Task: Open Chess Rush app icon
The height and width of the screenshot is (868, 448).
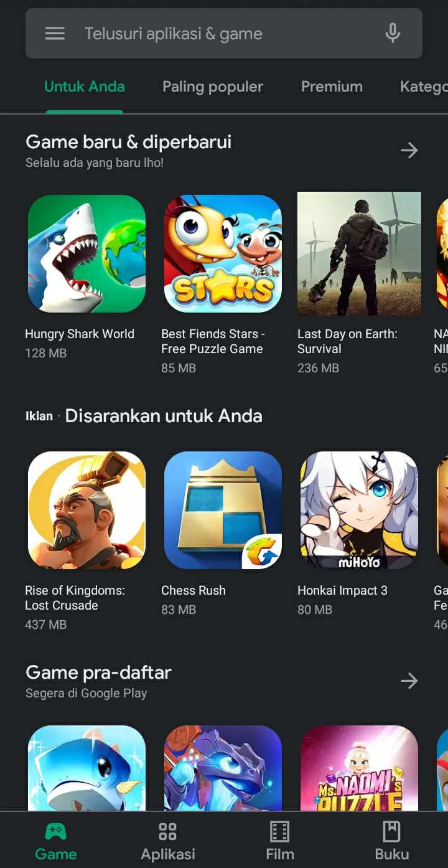Action: pyautogui.click(x=223, y=510)
